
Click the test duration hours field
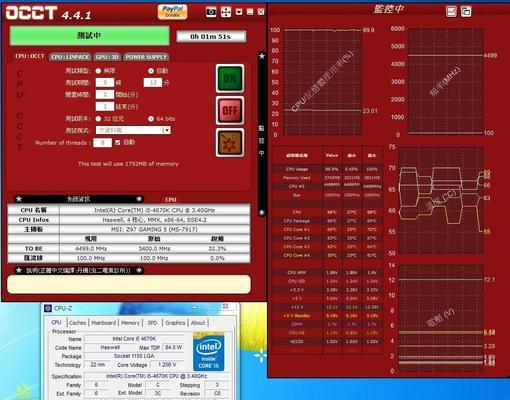105,82
